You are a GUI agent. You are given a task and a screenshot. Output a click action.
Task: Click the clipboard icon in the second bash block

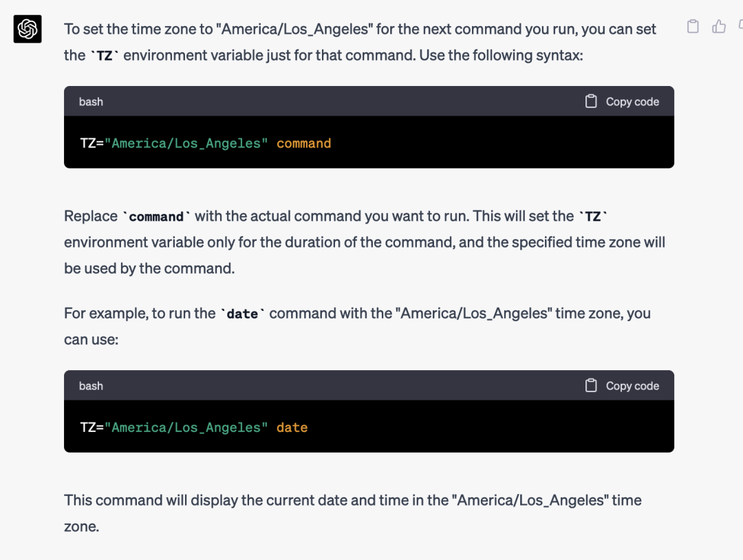click(591, 386)
